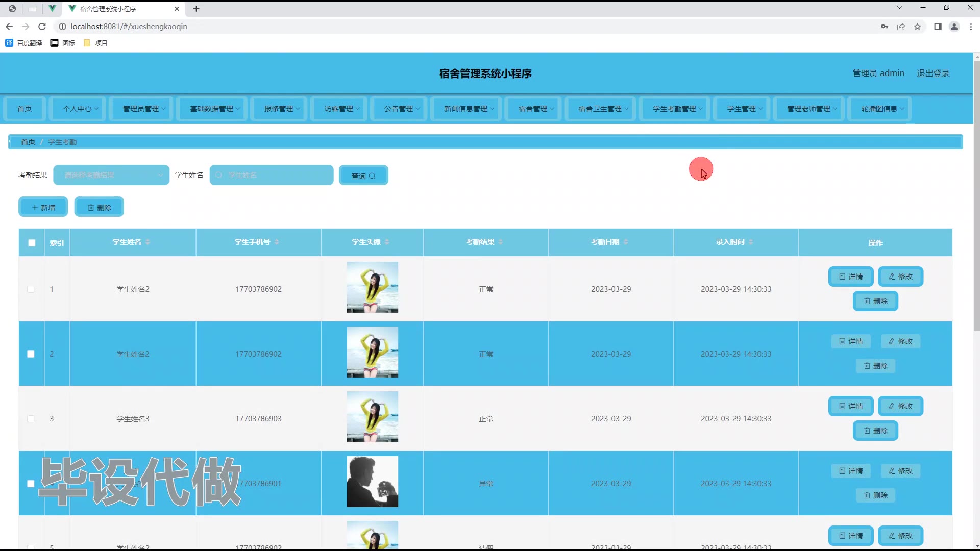
Task: Close the 宿舍管理系统小程序 tab
Action: point(177,9)
